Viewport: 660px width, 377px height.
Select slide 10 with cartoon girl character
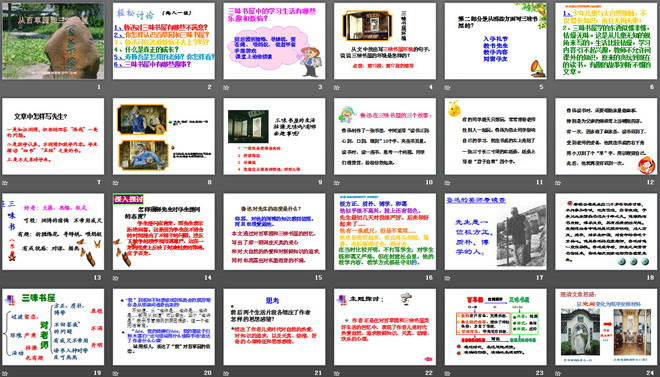click(x=385, y=136)
